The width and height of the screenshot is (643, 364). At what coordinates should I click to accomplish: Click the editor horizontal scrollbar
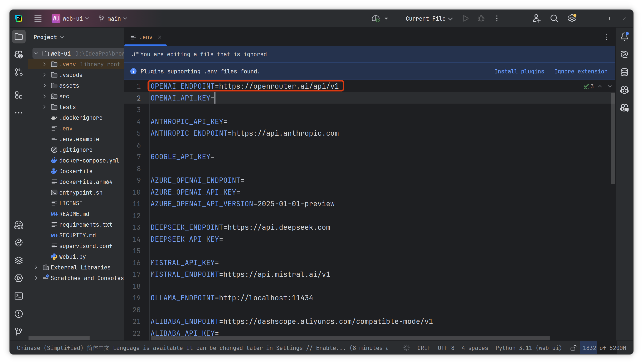[350, 338]
